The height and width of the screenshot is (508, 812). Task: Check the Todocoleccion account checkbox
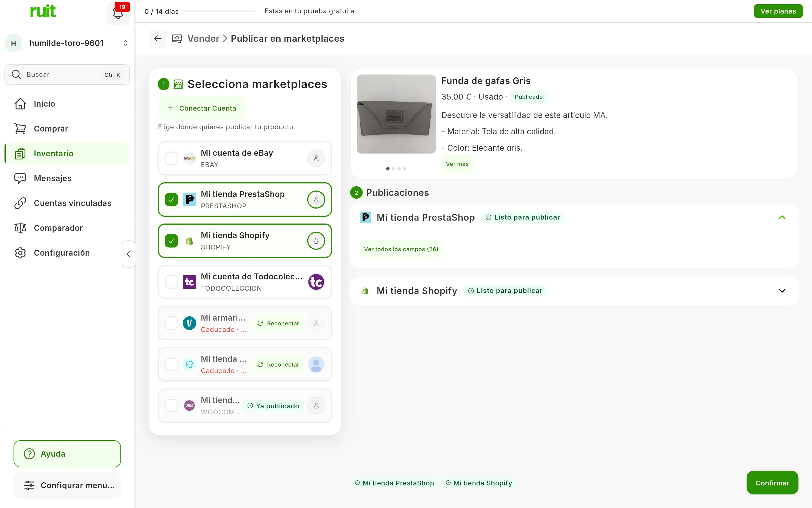(x=171, y=282)
